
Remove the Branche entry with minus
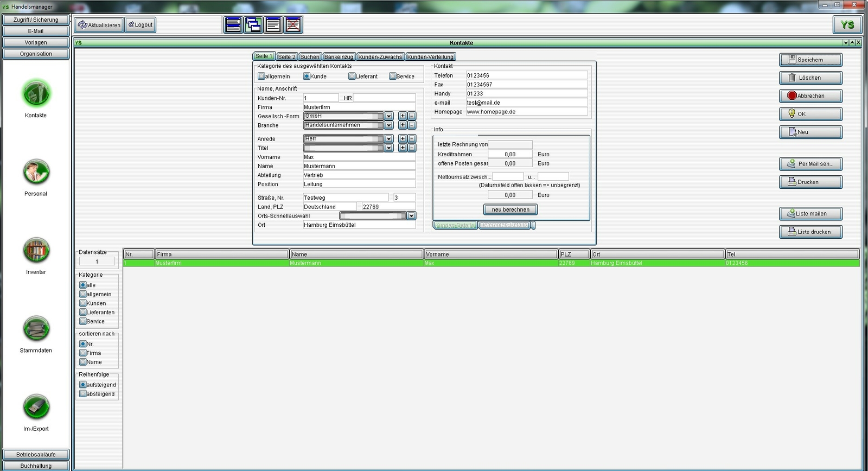pyautogui.click(x=412, y=125)
